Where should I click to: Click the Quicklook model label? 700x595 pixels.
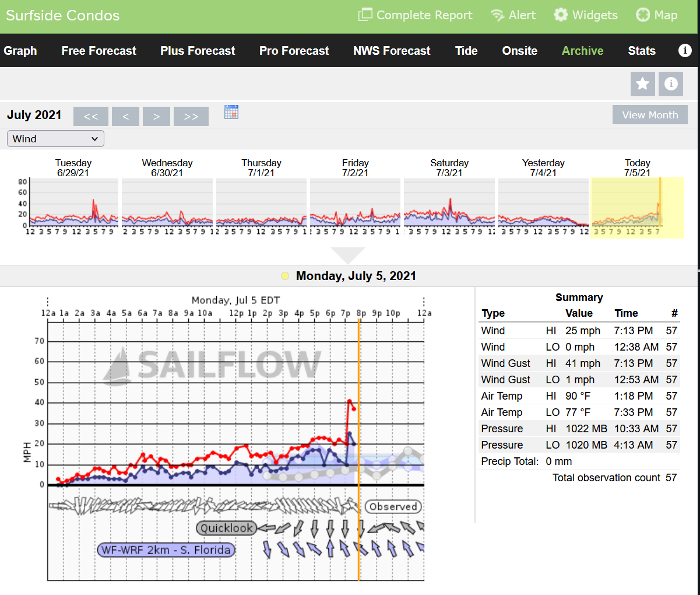(226, 528)
